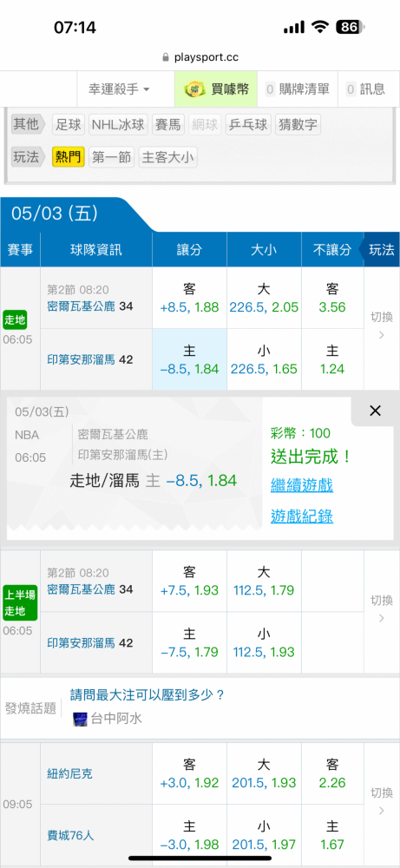Select the 第一節 play type filter

[111, 157]
